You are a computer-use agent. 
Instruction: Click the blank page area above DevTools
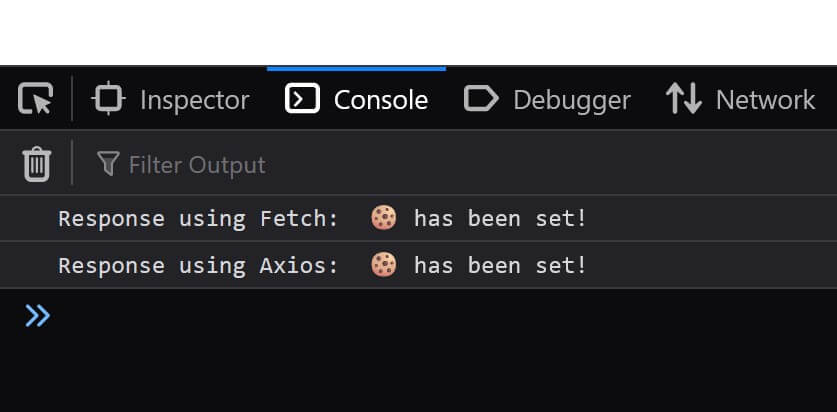(x=418, y=32)
